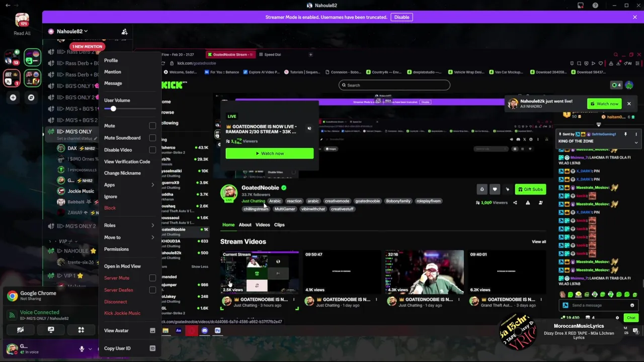644x362 pixels.
Task: Tick the Server Deafen checkbox
Action: [x=152, y=290]
